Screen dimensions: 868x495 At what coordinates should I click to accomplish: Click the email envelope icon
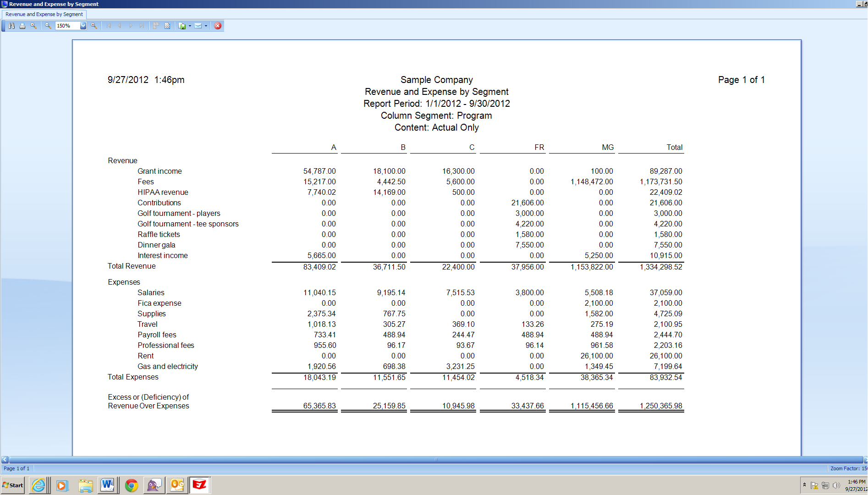tap(198, 26)
